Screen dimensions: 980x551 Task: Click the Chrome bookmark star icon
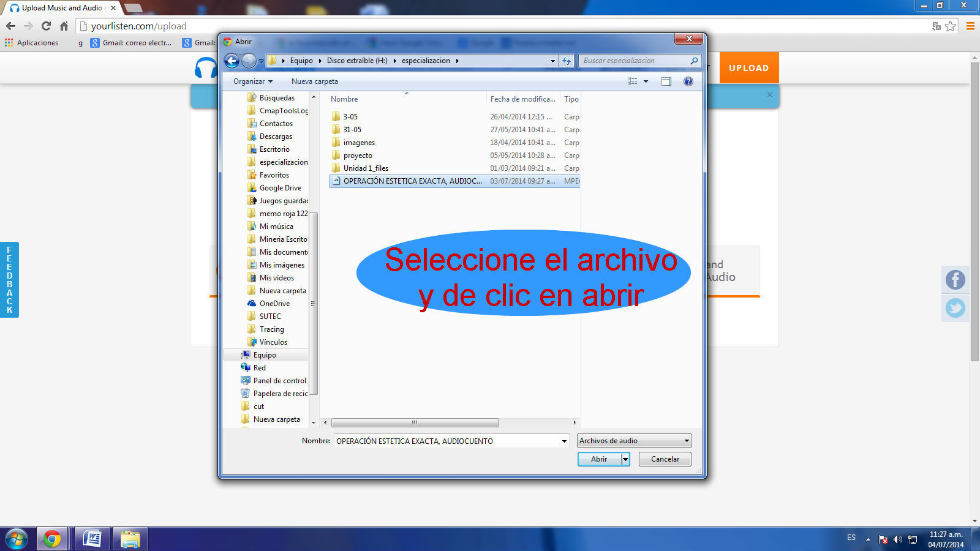click(950, 26)
